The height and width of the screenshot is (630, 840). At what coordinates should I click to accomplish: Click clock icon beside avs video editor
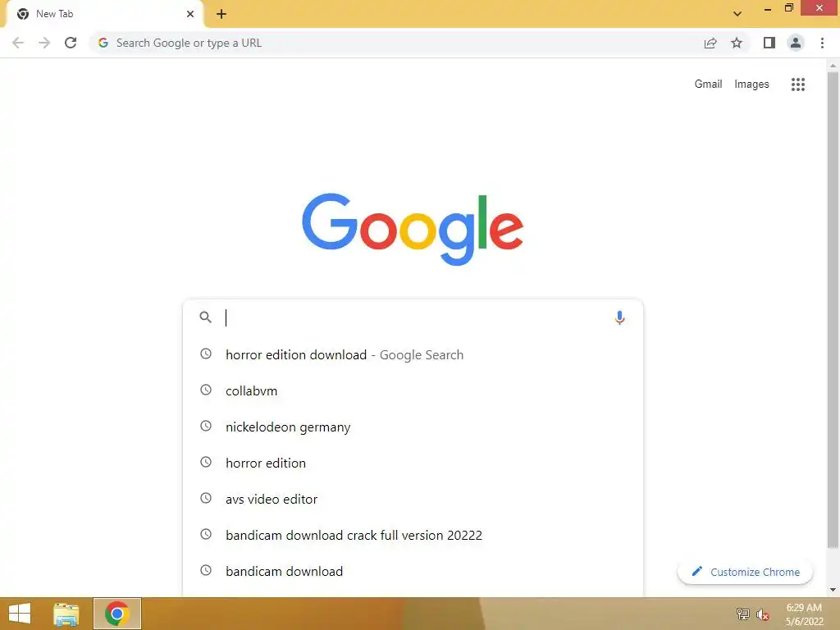click(x=206, y=498)
